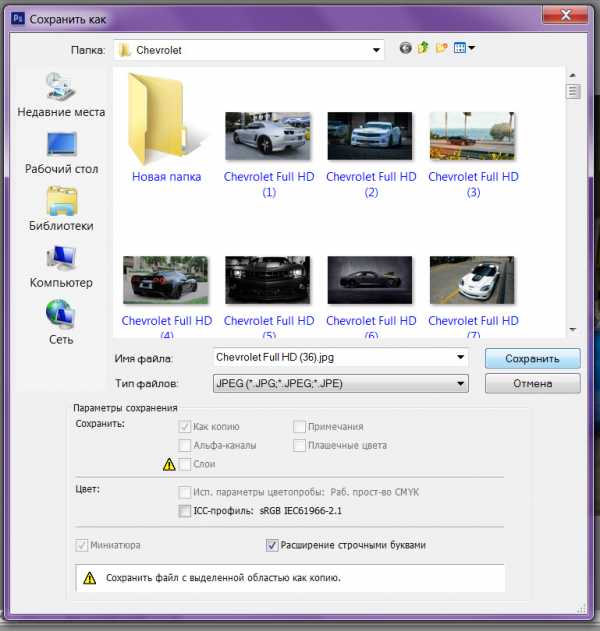Open Сеть network location
600x631 pixels.
coord(61,322)
